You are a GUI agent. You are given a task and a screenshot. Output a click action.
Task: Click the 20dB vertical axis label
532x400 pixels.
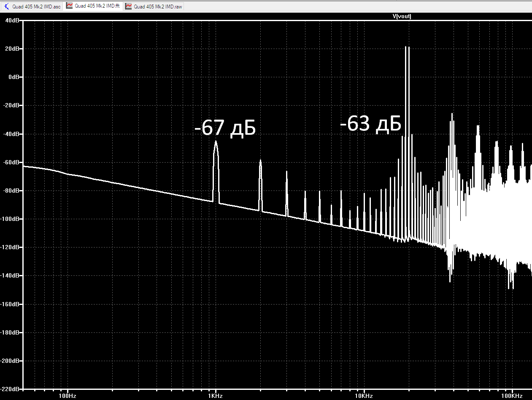12,49
